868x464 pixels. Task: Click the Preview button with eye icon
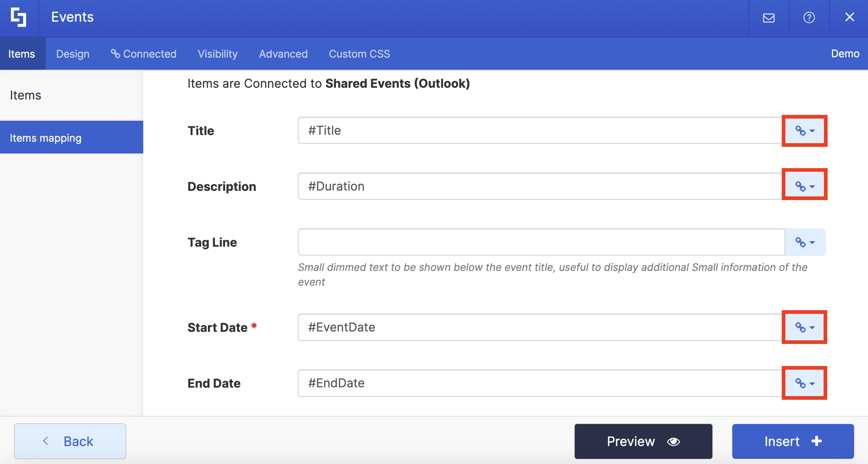(643, 441)
